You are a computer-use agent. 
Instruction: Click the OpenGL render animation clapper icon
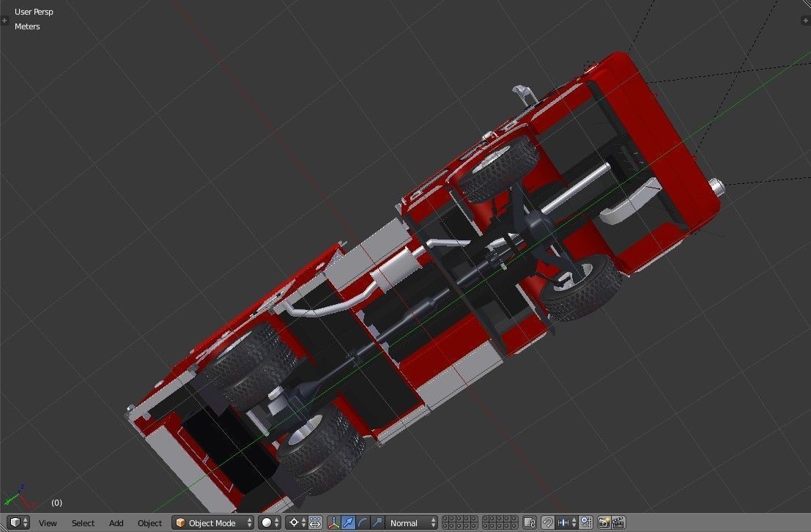click(x=618, y=522)
